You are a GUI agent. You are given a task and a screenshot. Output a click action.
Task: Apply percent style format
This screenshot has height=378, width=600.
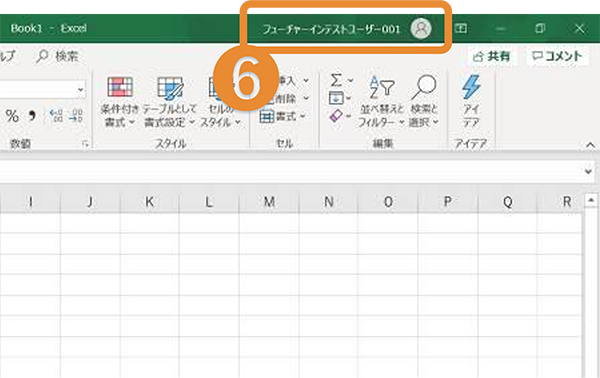pos(12,116)
